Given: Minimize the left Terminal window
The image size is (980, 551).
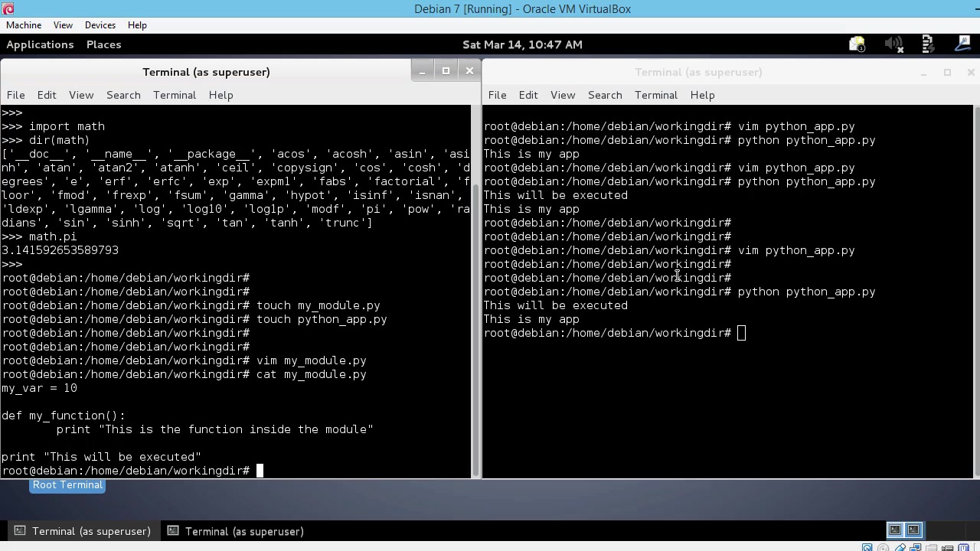Looking at the screenshot, I should tap(422, 71).
